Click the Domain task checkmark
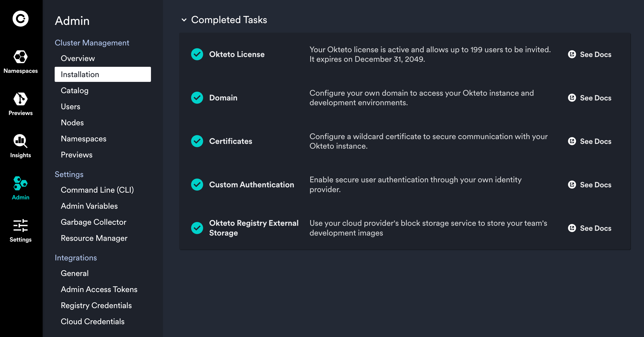Screen dimensions: 644x337 [x=197, y=98]
